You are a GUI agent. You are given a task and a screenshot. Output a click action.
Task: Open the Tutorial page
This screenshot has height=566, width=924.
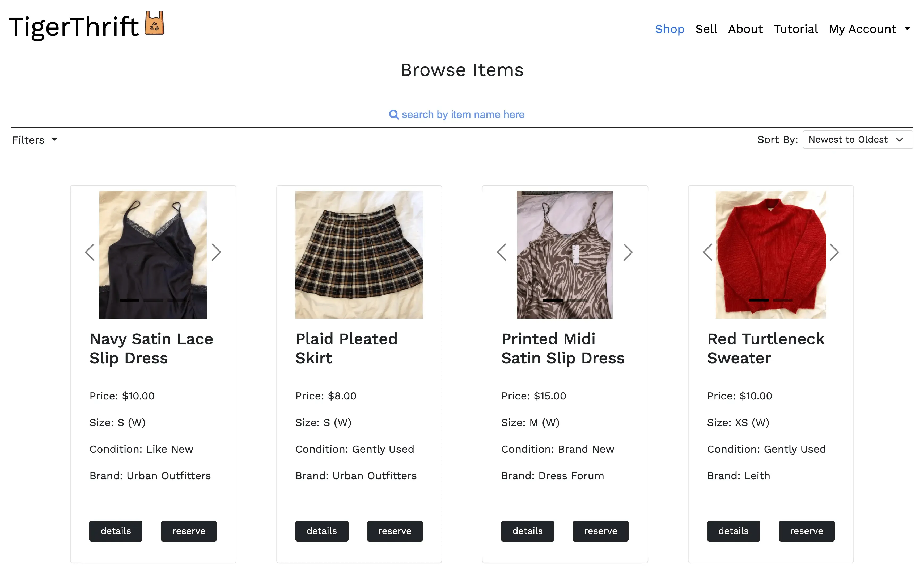[796, 29]
